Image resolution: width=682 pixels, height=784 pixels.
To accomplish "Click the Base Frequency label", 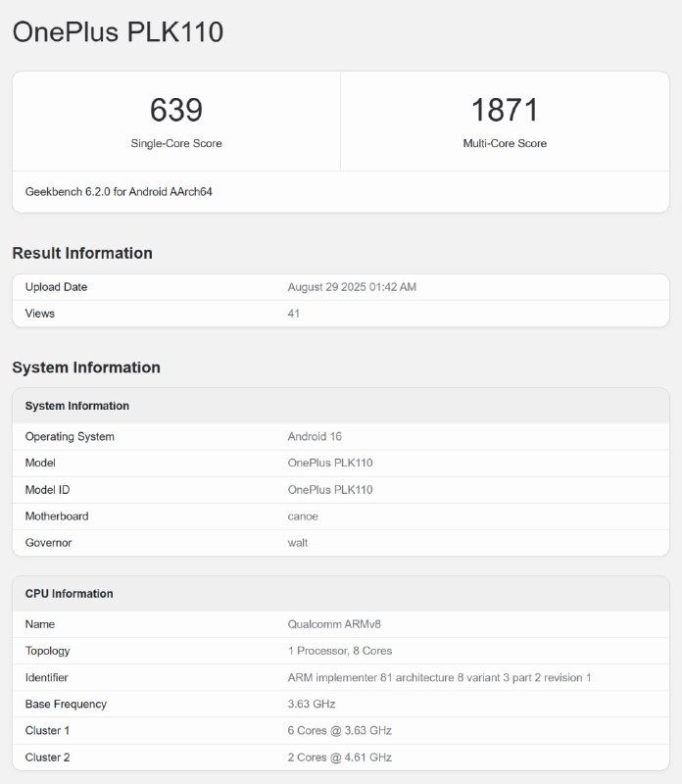I will click(66, 705).
